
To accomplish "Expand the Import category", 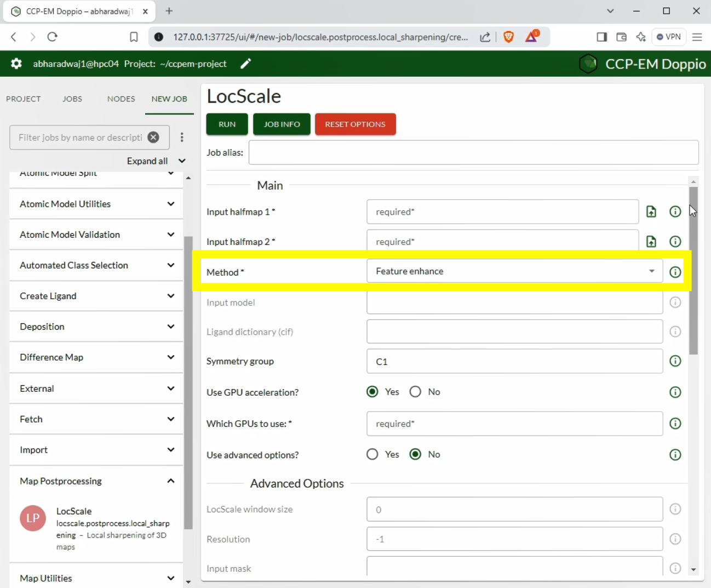I will 96,450.
